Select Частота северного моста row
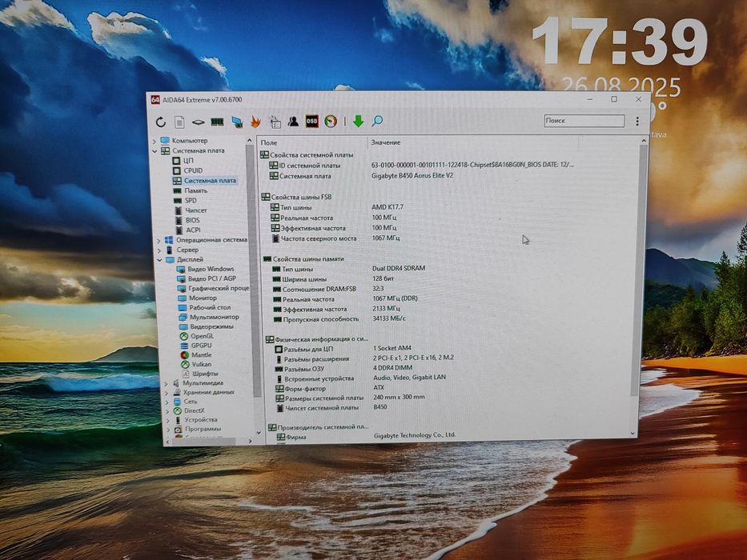 coord(335,238)
